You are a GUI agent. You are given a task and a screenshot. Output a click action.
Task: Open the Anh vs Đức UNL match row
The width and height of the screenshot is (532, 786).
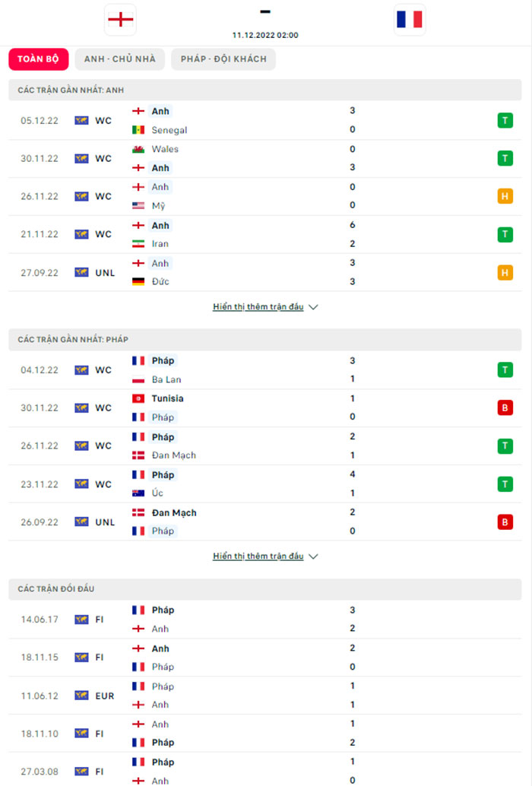point(265,272)
